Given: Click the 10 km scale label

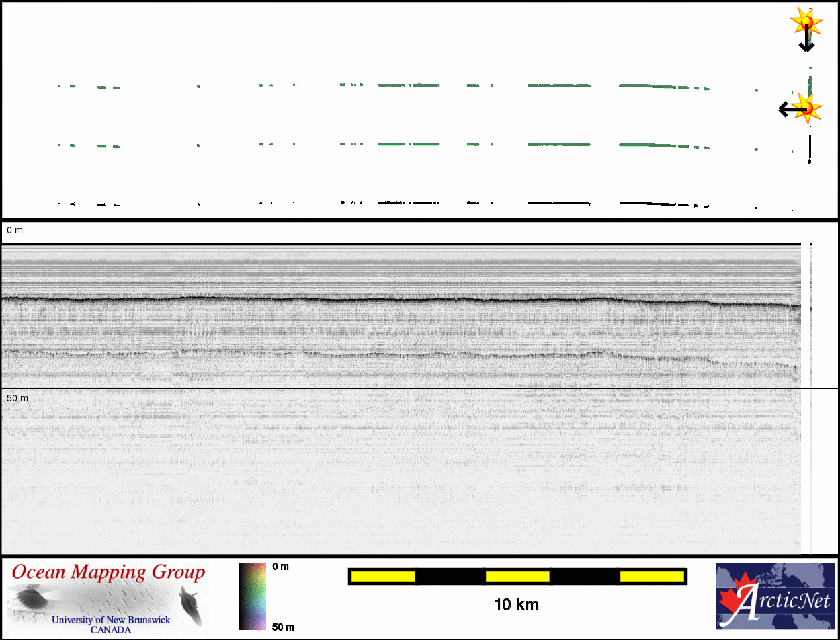Looking at the screenshot, I should click(516, 605).
